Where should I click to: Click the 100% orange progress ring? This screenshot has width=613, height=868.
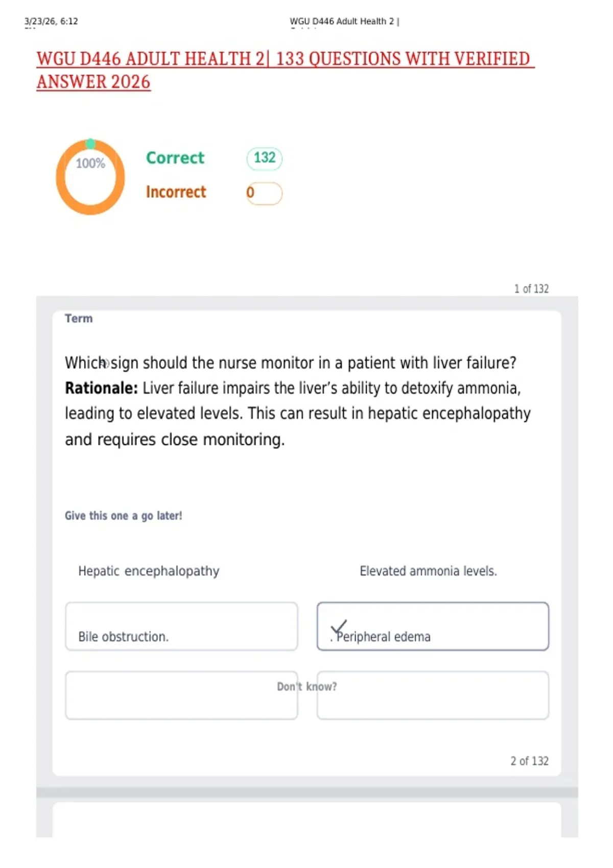(x=90, y=177)
